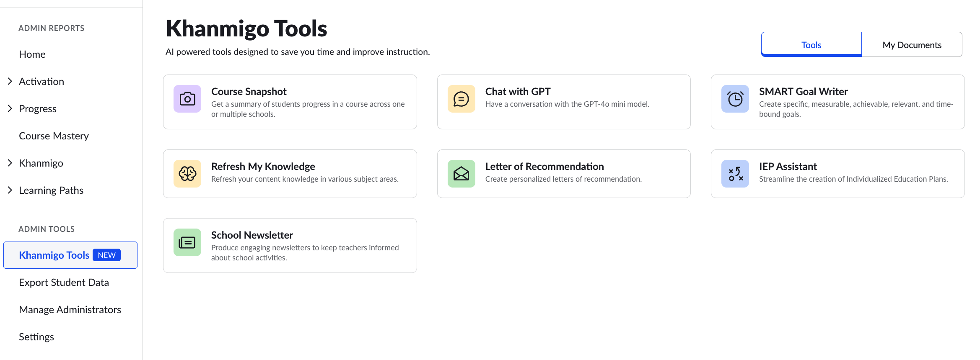The height and width of the screenshot is (360, 980).
Task: Expand the Progress section chevron
Action: pyautogui.click(x=10, y=108)
